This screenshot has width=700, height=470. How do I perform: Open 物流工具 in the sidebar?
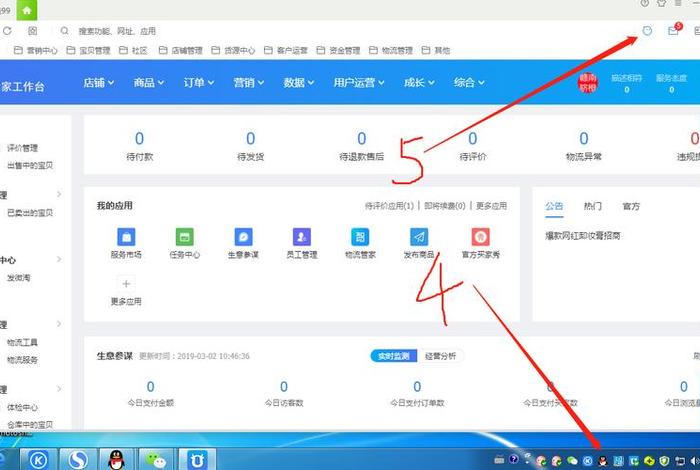click(22, 342)
